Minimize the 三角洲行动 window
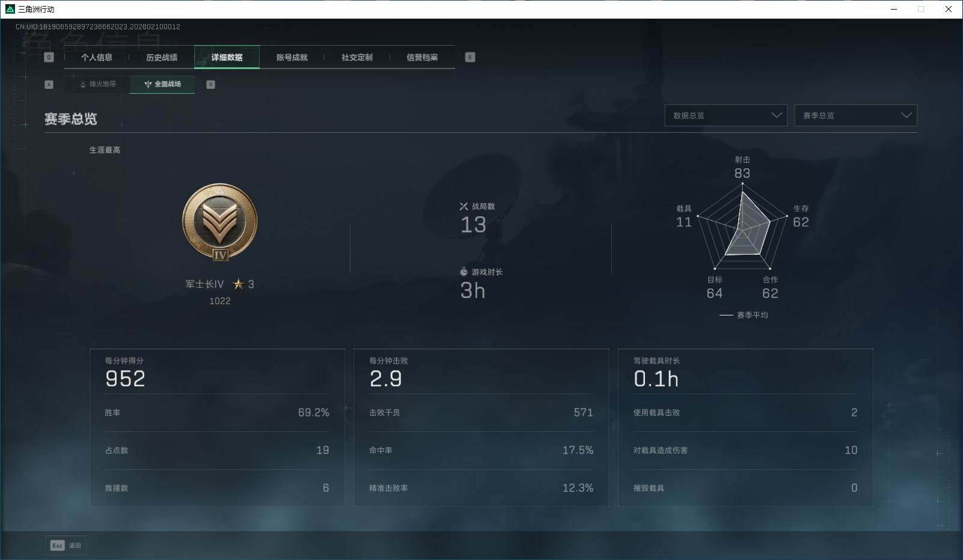 pos(894,9)
